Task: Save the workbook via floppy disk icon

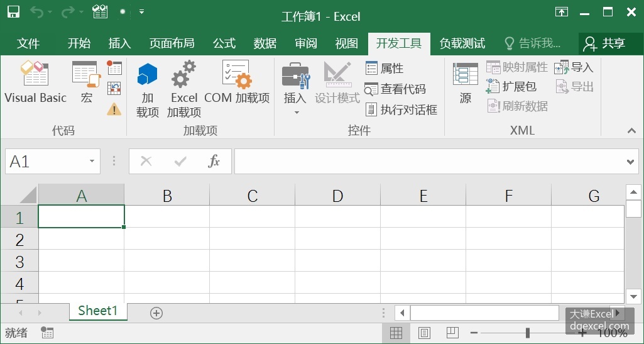Action: pyautogui.click(x=14, y=12)
